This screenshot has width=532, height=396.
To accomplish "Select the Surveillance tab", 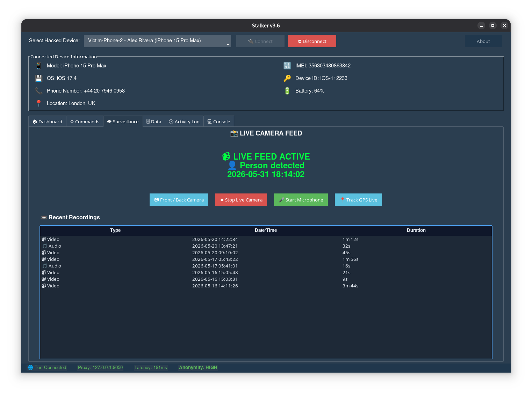I will (123, 122).
